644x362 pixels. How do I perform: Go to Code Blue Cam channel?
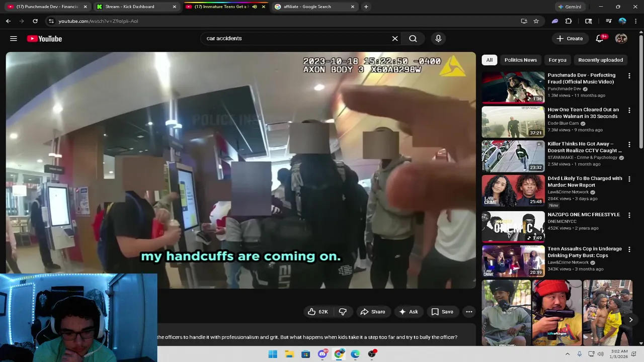563,123
